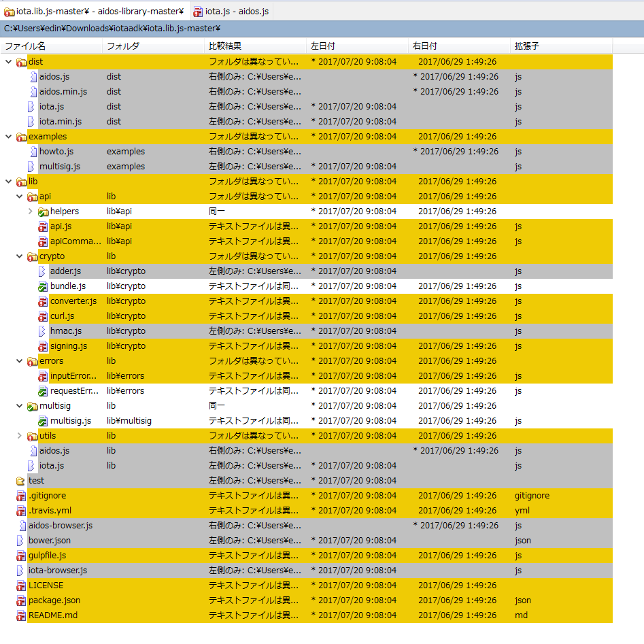Click the yml extension cell
644x644 pixels.
pyautogui.click(x=522, y=511)
